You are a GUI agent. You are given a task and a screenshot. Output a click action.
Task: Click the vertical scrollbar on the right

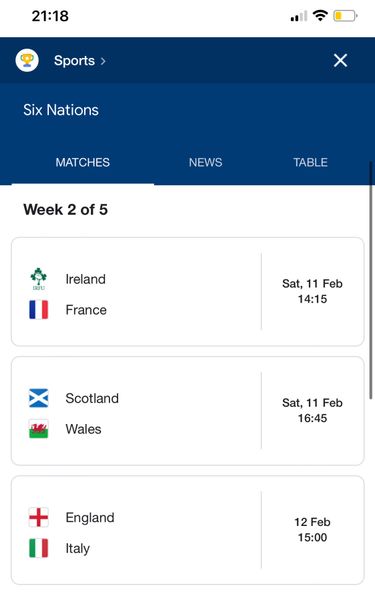click(370, 280)
